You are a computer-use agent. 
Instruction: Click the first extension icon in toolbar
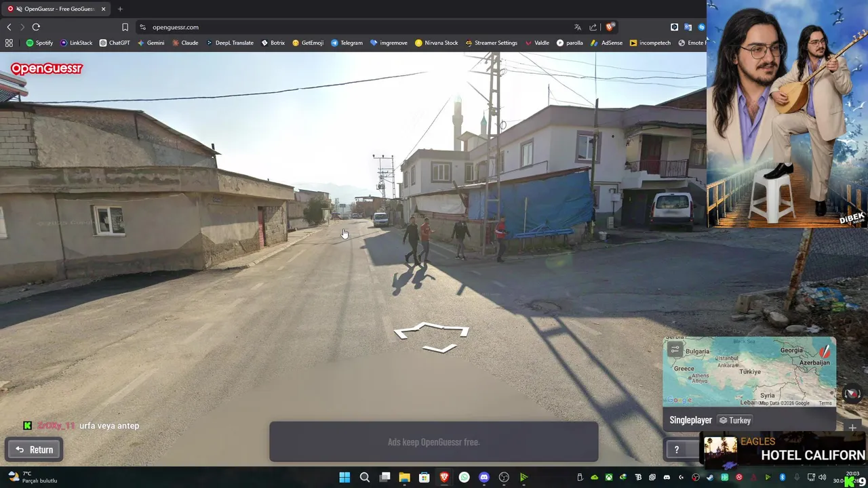coord(674,27)
